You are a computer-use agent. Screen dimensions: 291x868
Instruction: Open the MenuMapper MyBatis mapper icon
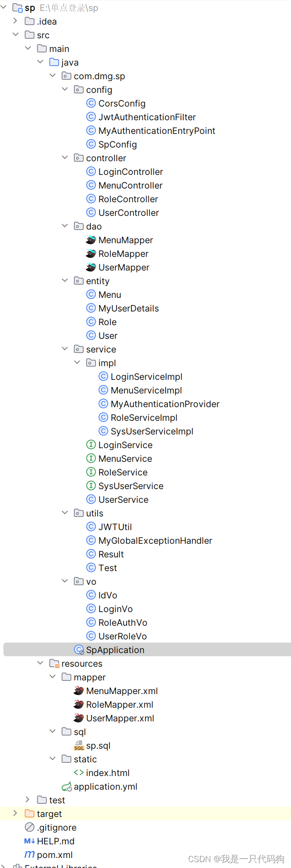point(91,240)
